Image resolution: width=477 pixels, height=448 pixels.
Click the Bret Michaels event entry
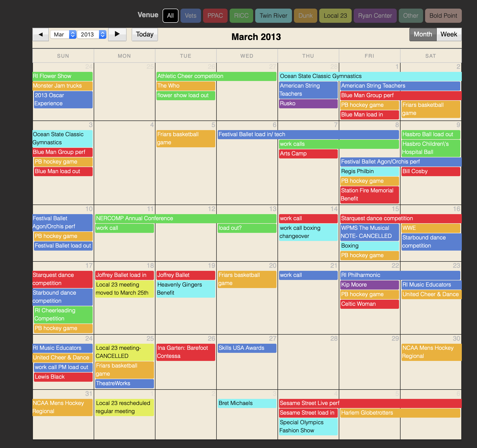coord(247,403)
